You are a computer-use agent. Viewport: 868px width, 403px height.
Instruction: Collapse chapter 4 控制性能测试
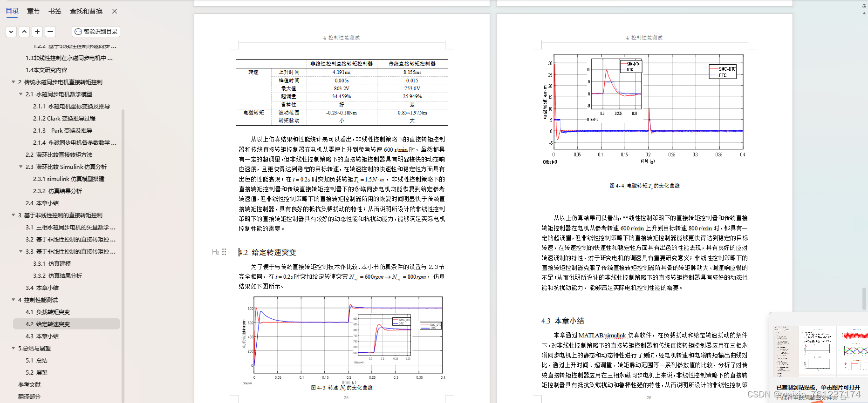(x=14, y=300)
